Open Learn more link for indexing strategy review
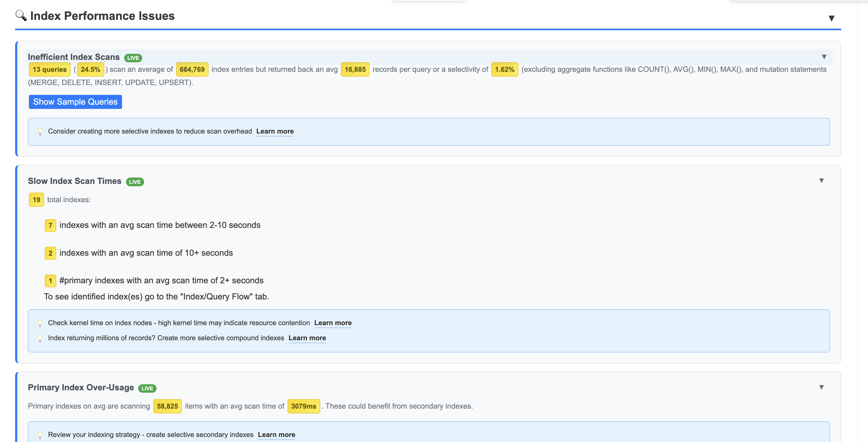This screenshot has width=868, height=442. (276, 435)
